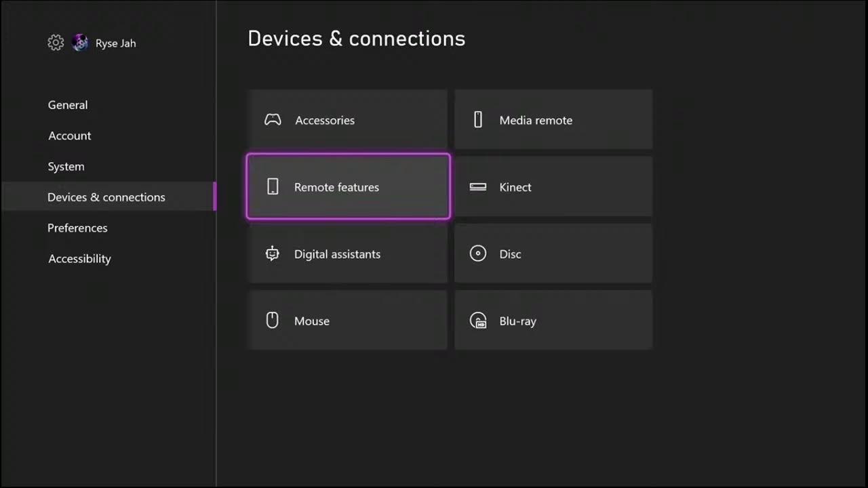Click the Kinect sensor icon

click(x=478, y=187)
